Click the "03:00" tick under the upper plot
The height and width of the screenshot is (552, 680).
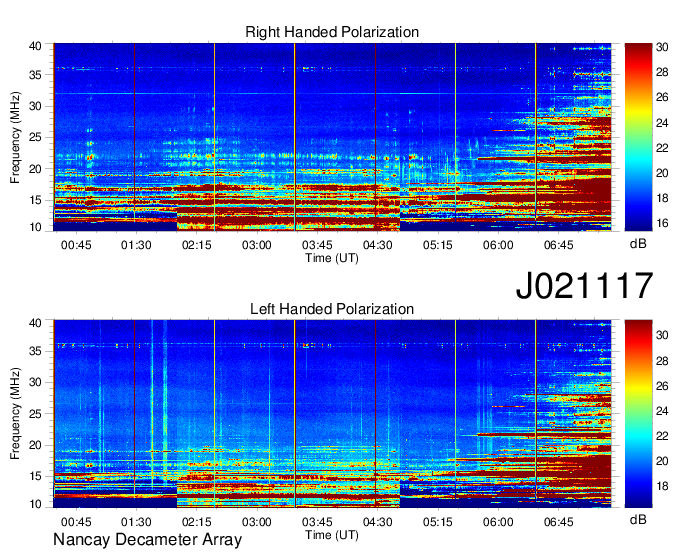click(x=257, y=245)
